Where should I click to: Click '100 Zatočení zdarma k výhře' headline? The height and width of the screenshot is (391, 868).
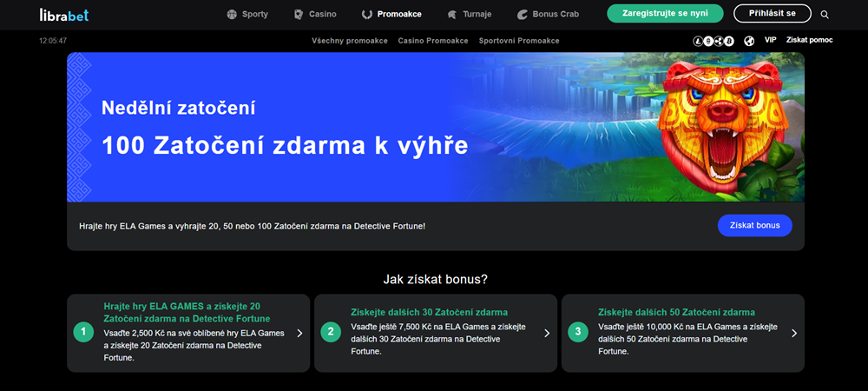[285, 145]
